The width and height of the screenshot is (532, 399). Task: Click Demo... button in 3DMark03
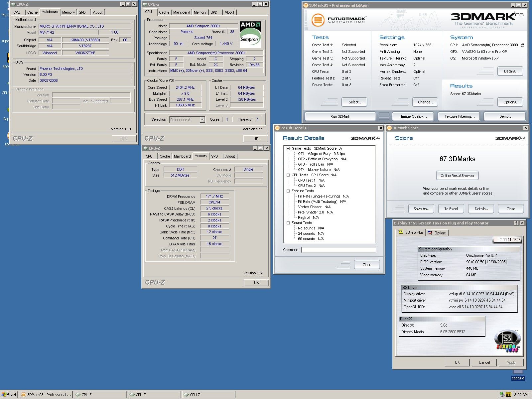point(505,116)
